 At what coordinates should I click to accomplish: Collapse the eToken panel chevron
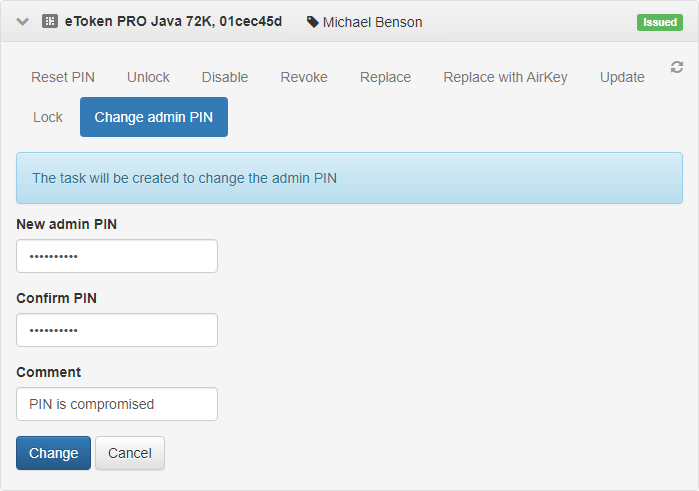point(23,22)
